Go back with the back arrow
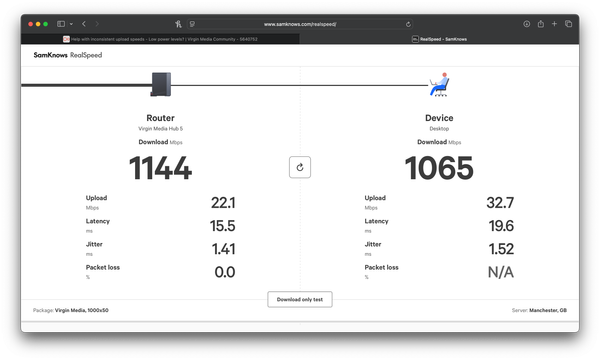 pyautogui.click(x=84, y=24)
